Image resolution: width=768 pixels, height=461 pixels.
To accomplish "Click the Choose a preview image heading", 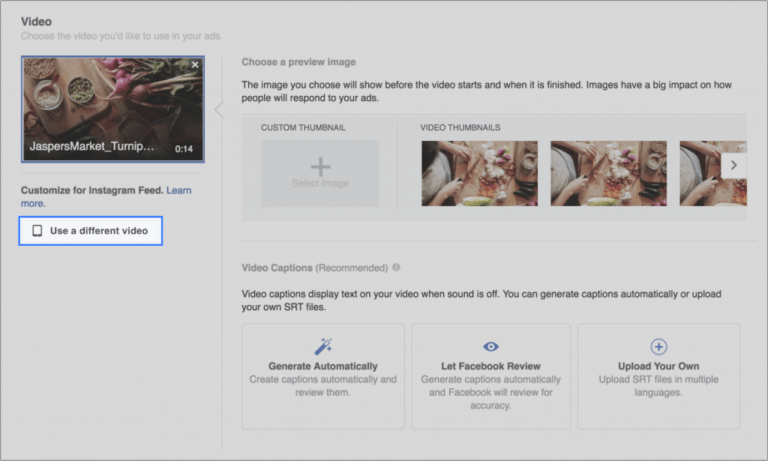I will (x=298, y=62).
